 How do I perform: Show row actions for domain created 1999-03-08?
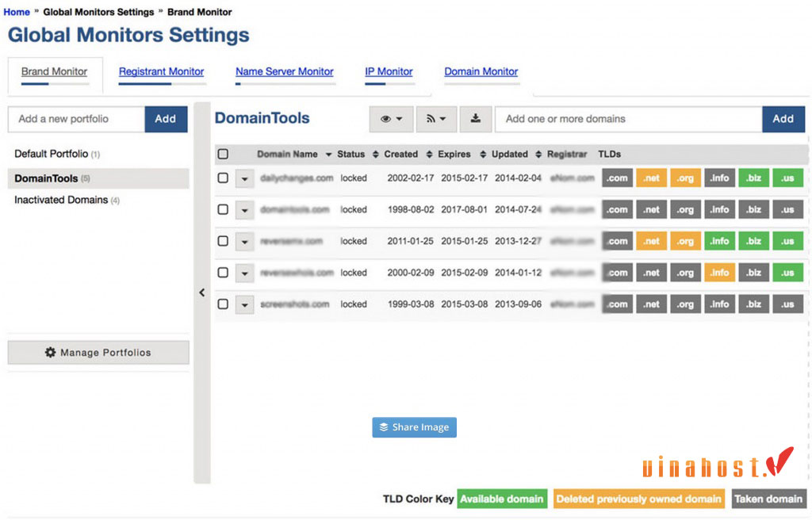pyautogui.click(x=244, y=305)
